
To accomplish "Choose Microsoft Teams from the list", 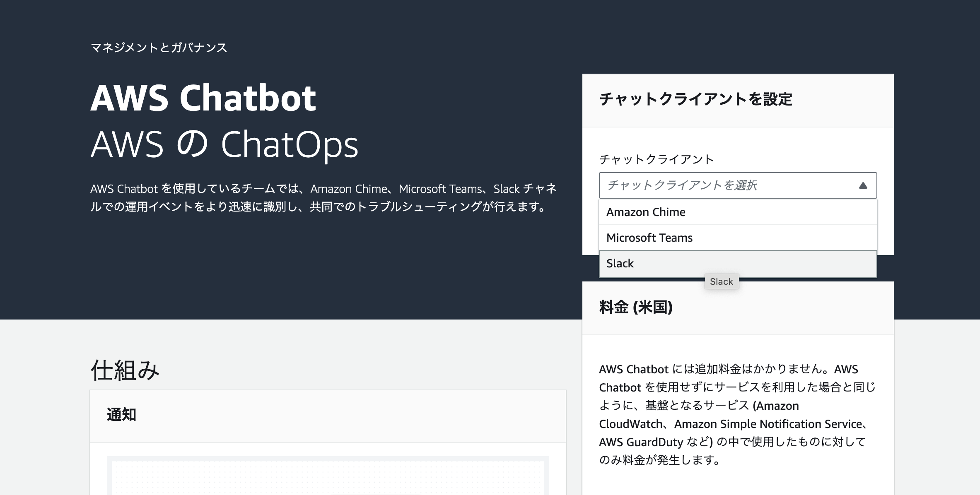I will click(x=738, y=238).
